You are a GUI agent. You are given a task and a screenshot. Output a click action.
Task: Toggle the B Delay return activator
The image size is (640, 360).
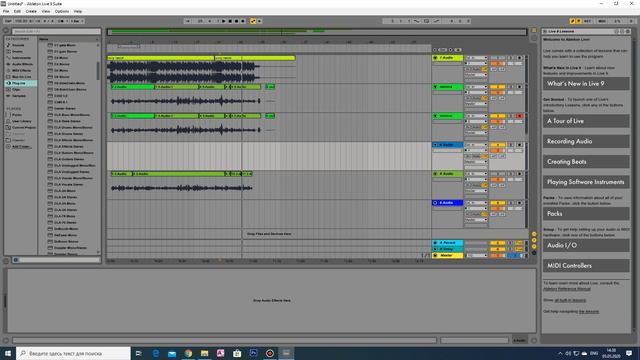tap(498, 249)
